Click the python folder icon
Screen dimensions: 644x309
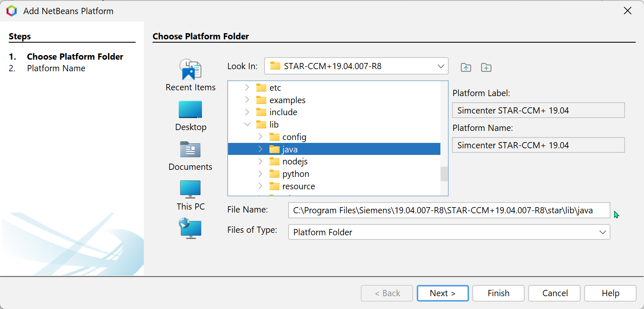tap(274, 174)
